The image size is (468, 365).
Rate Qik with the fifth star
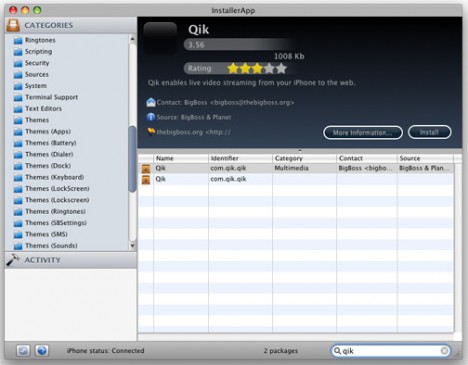281,68
